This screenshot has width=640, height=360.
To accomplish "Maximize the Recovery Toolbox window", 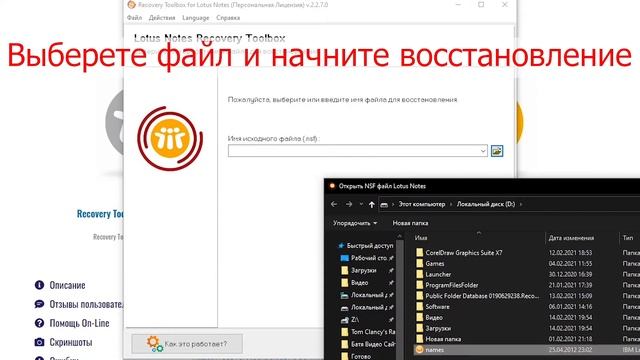I will pos(481,4).
